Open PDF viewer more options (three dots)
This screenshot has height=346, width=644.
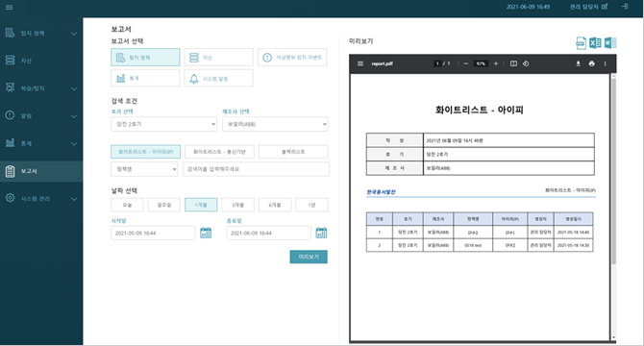[x=605, y=63]
